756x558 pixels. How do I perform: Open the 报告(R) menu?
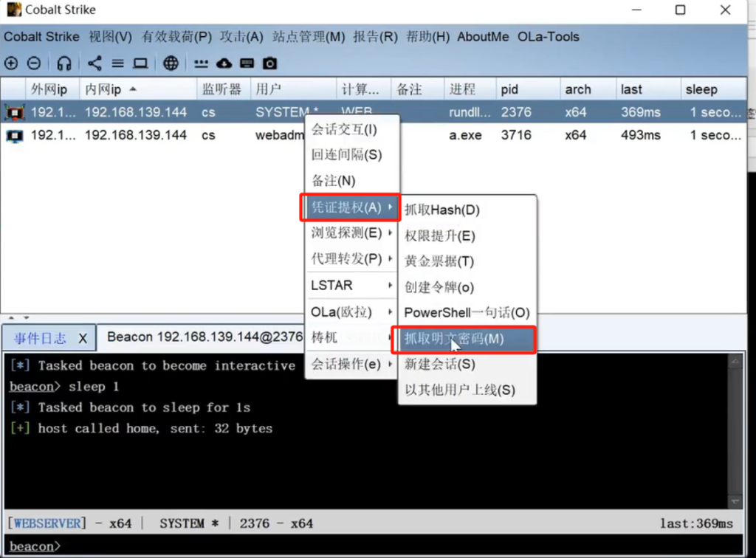[x=375, y=37]
